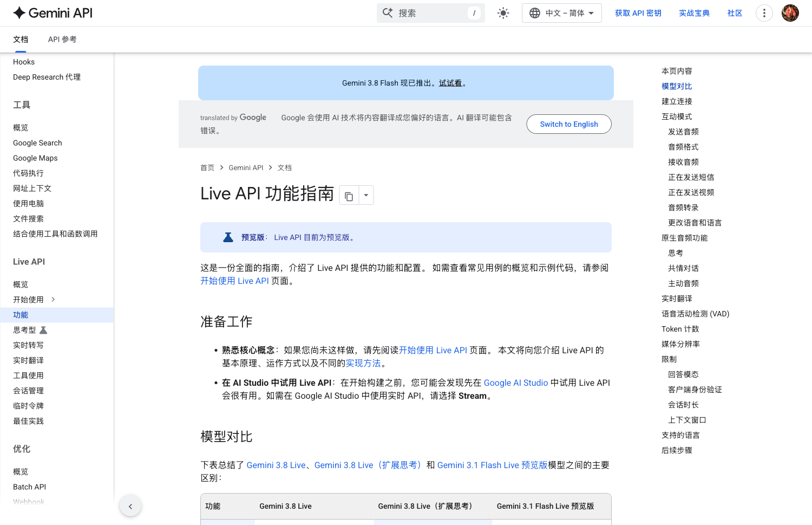Viewport: 812px width, 525px height.
Task: Open 结合使用工具和函数调用 in the sidebar
Action: click(x=55, y=234)
